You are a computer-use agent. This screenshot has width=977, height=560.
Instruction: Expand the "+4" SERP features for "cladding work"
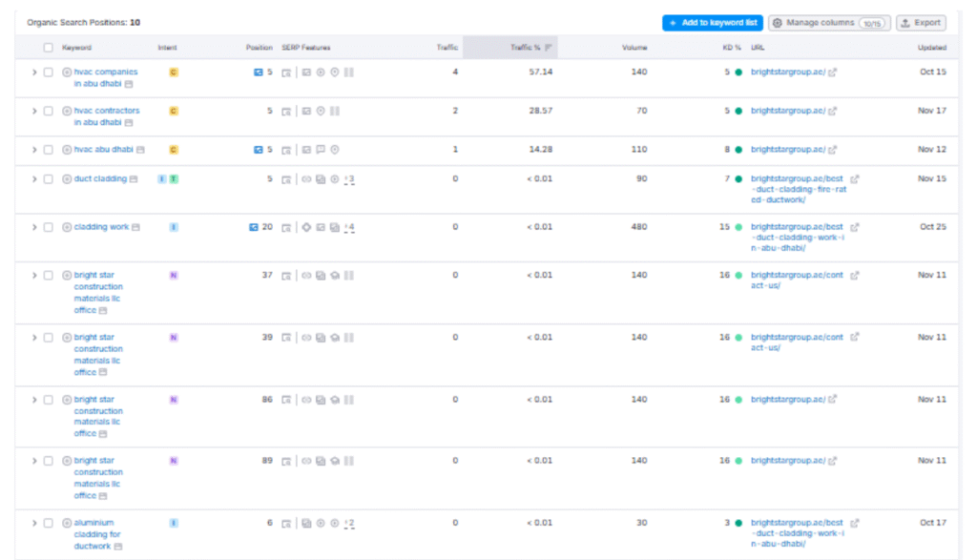click(348, 225)
